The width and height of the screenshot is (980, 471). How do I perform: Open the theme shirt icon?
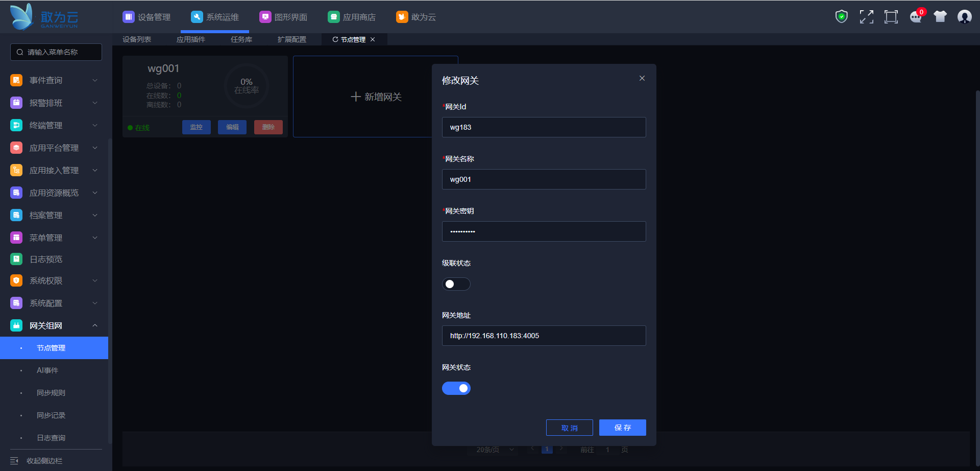click(x=940, y=17)
